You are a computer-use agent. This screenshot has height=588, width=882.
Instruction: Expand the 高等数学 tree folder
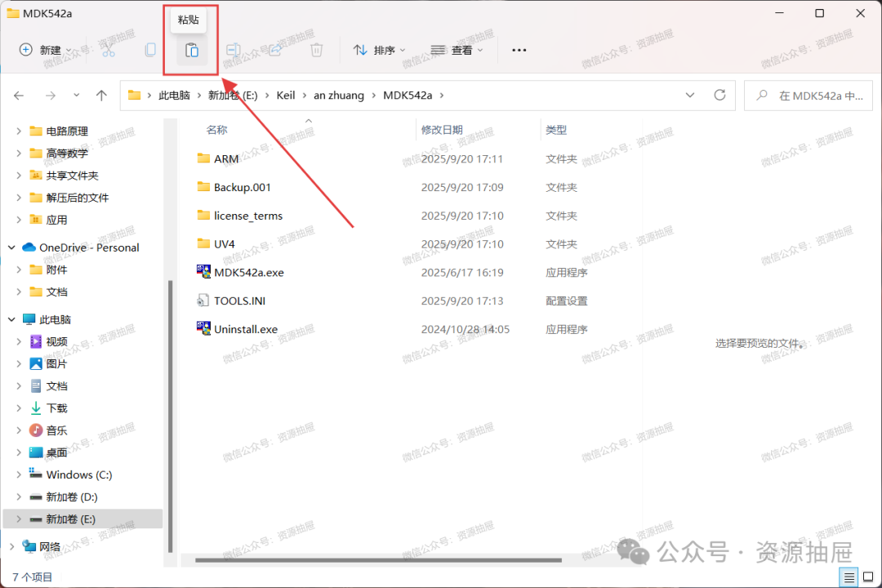point(19,153)
